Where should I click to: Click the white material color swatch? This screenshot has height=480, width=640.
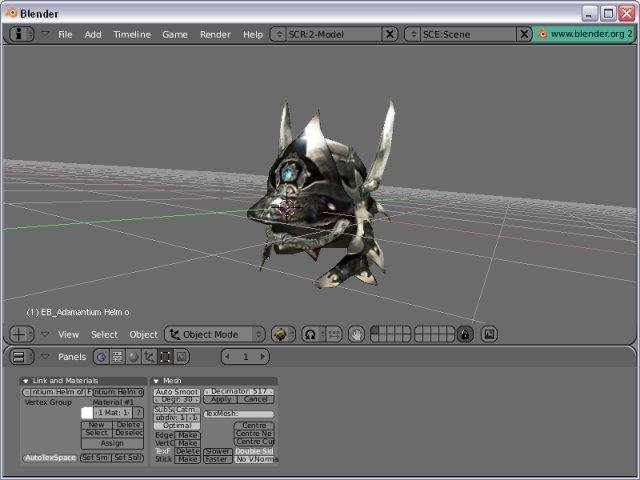point(87,413)
